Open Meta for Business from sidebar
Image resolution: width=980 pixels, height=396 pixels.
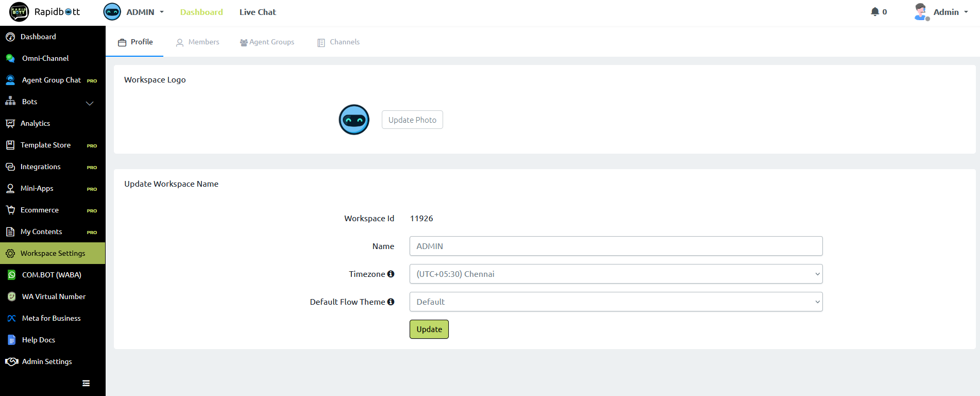(x=51, y=318)
